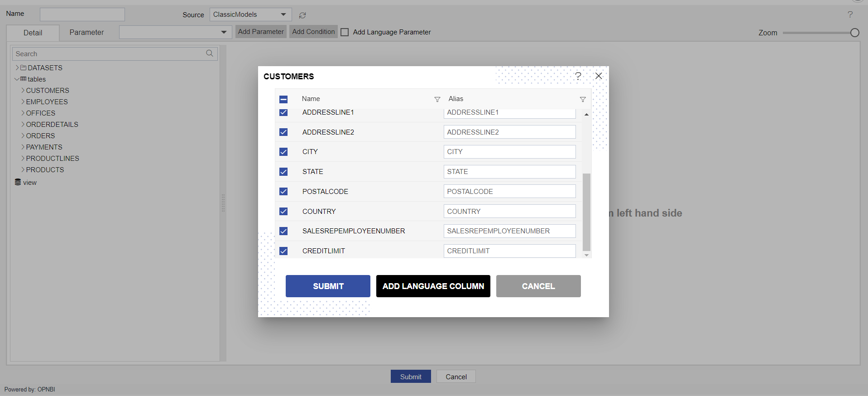Edit the CITY alias field
The width and height of the screenshot is (868, 396).
509,152
